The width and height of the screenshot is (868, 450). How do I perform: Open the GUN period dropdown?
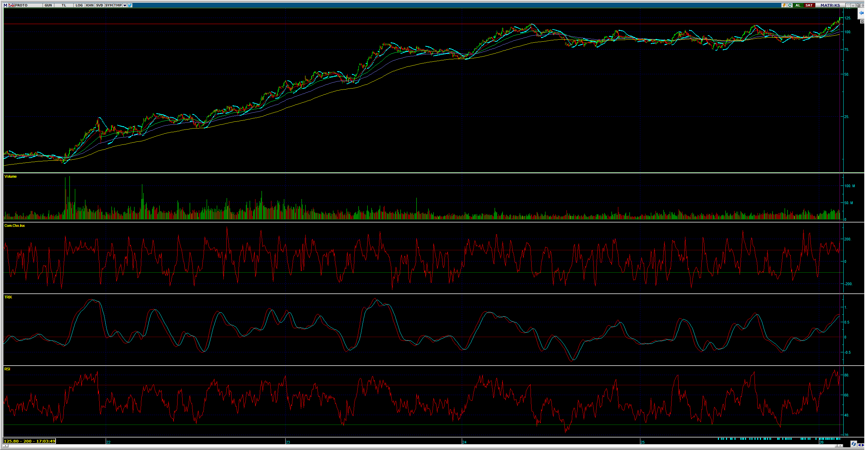48,5
